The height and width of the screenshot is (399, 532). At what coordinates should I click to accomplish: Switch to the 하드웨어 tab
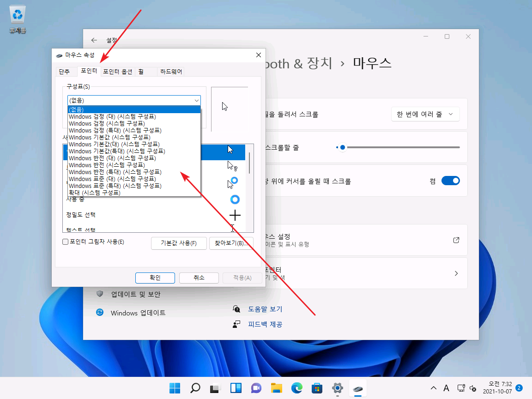tap(171, 72)
